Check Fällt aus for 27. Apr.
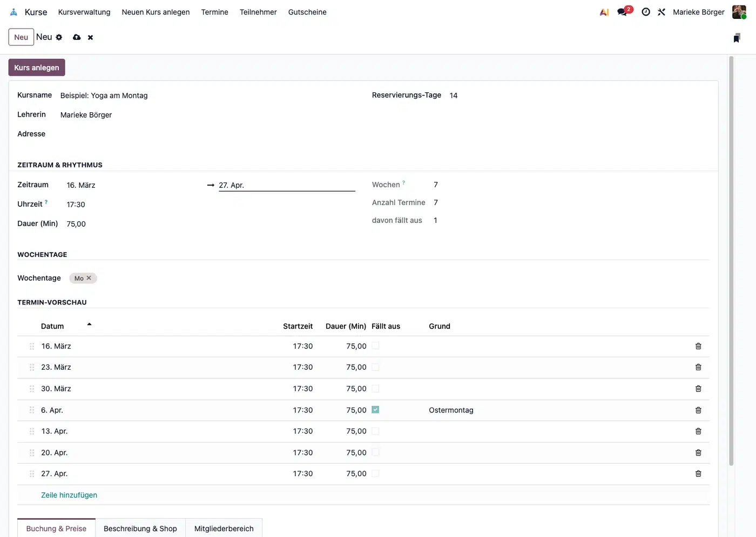756x537 pixels. click(375, 473)
